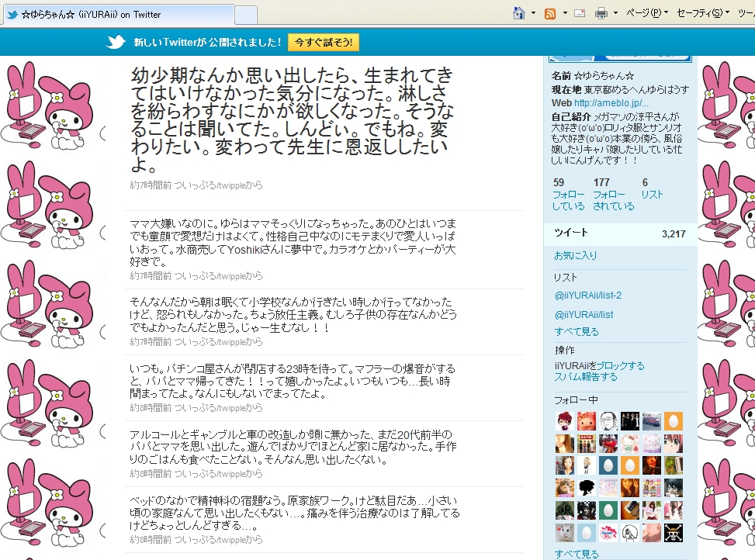Click the Print icon in toolbar
Image resolution: width=755 pixels, height=560 pixels.
click(x=601, y=13)
